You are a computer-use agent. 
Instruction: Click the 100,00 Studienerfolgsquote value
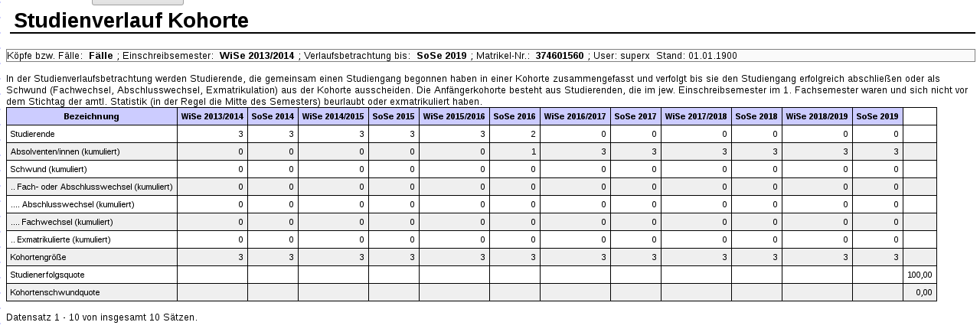(920, 275)
